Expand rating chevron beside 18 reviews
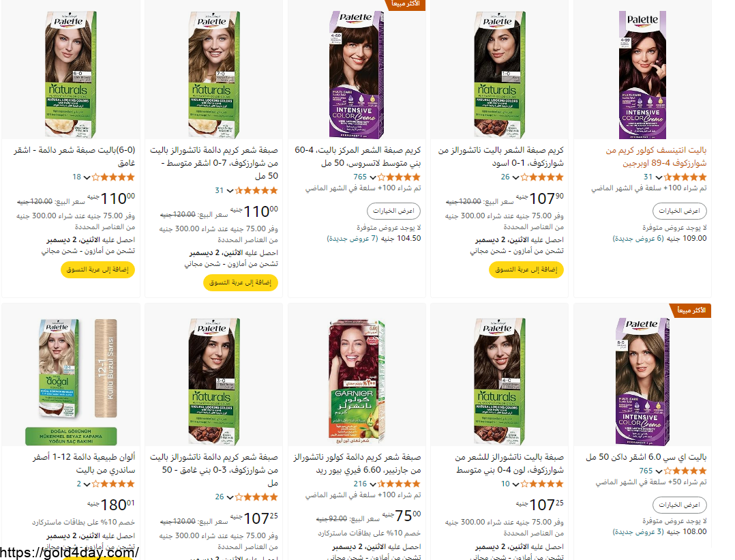 coord(87,177)
